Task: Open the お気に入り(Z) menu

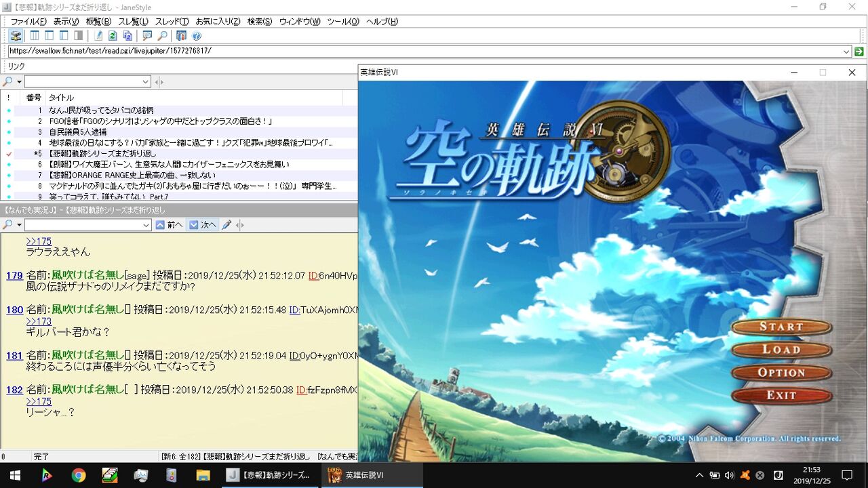Action: point(218,22)
